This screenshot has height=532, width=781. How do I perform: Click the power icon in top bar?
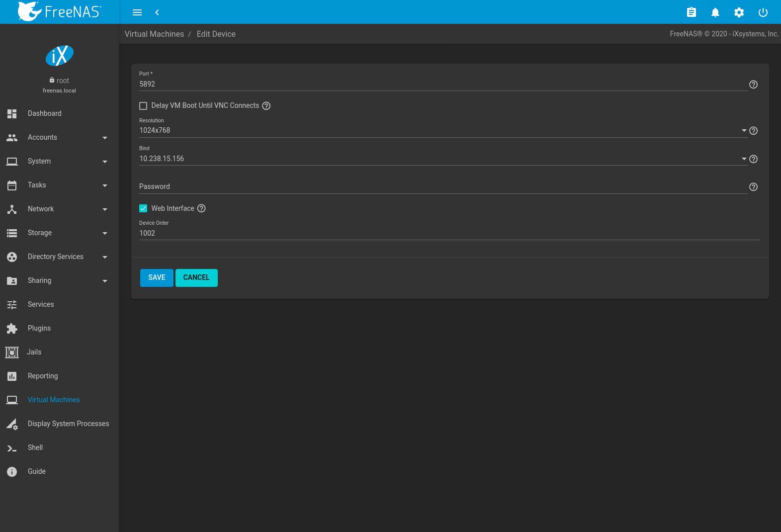click(x=763, y=12)
